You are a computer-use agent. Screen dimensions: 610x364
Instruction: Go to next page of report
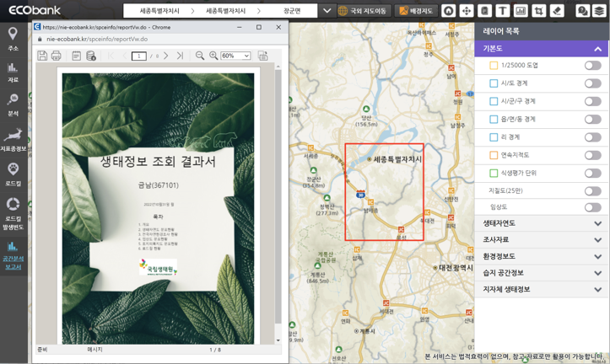166,56
